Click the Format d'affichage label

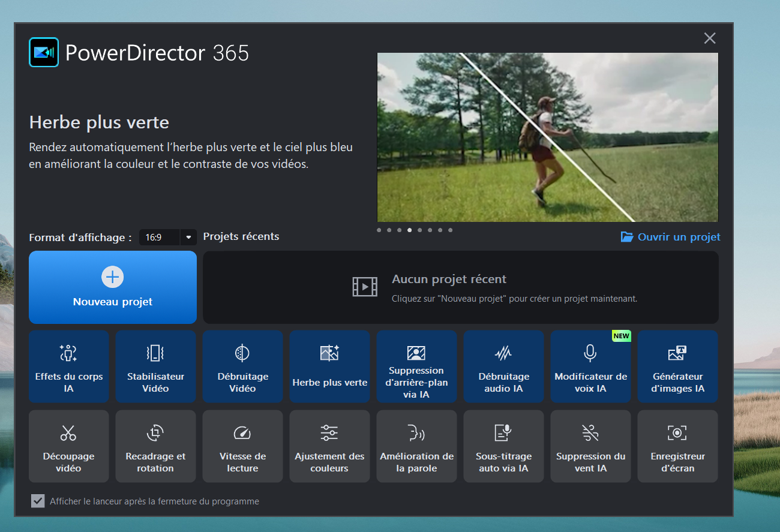coord(80,238)
